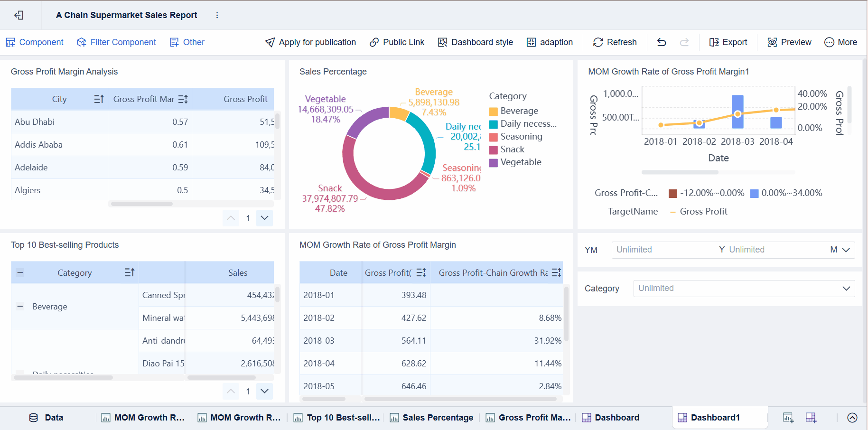Image resolution: width=868 pixels, height=430 pixels.
Task: Open the three-dot menu beside report title
Action: point(217,15)
